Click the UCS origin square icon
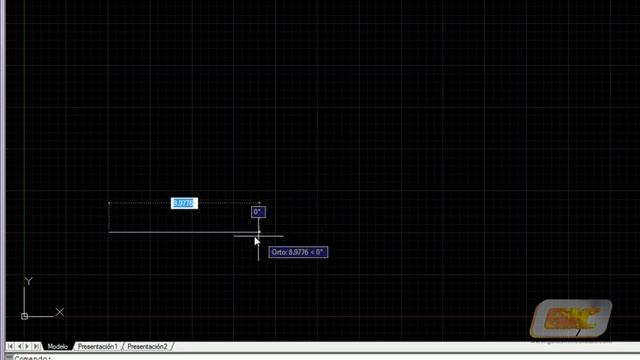The height and width of the screenshot is (360, 640). pos(24,316)
